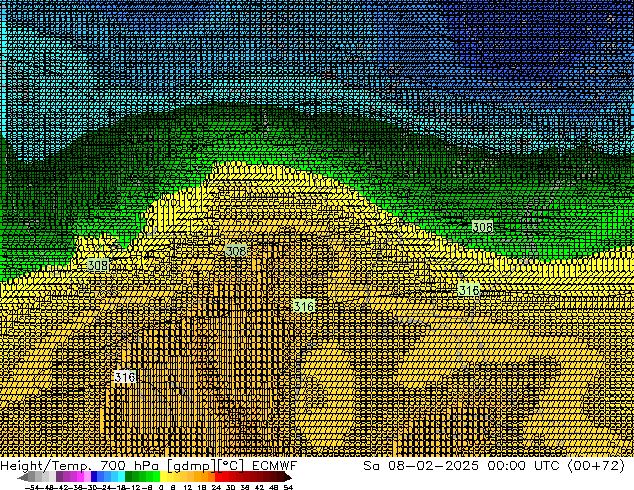Click the '-54' legend value
This screenshot has height=490, width=634.
coord(32,487)
